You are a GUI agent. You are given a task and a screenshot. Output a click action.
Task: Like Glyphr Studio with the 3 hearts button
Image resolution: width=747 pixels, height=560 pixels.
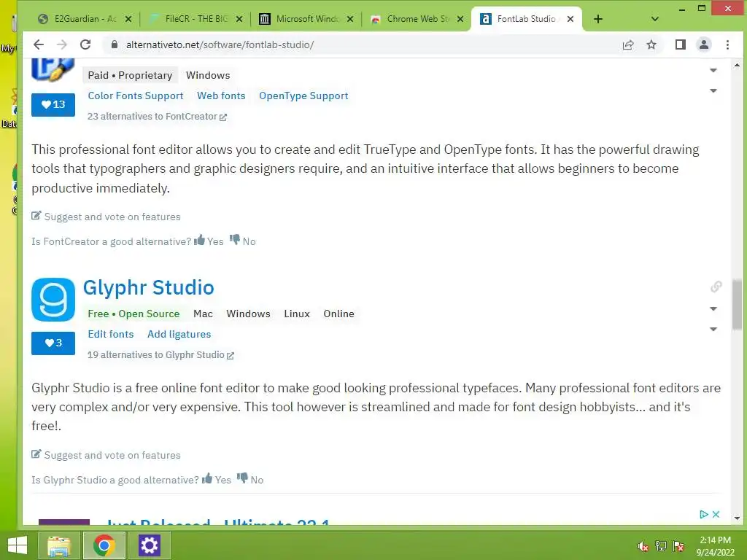[53, 343]
